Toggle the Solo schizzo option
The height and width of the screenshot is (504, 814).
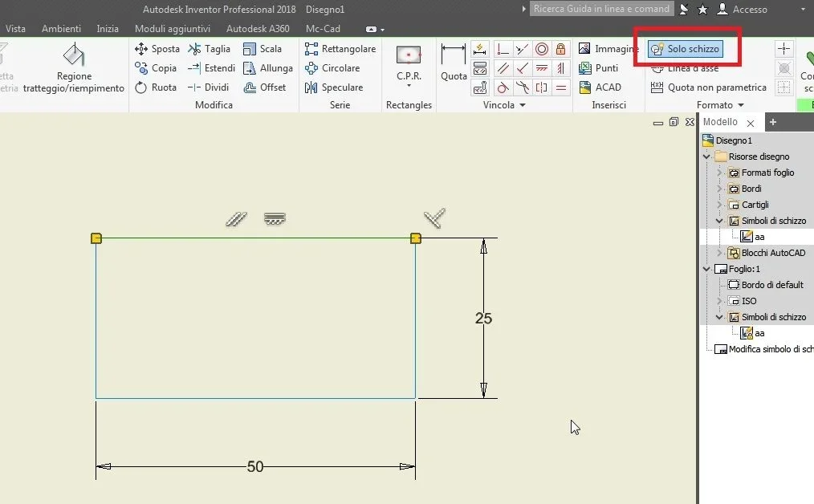[x=686, y=49]
